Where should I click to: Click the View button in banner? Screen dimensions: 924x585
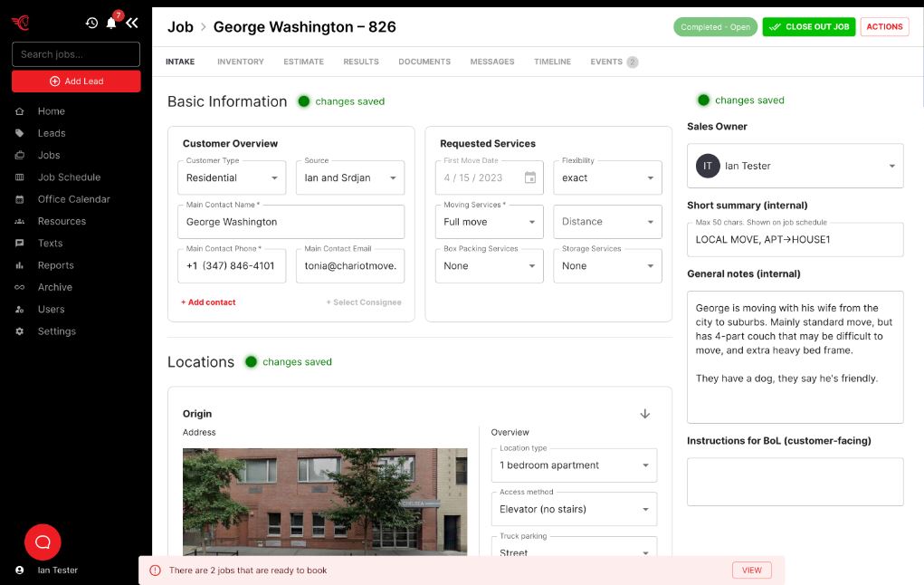coord(752,571)
